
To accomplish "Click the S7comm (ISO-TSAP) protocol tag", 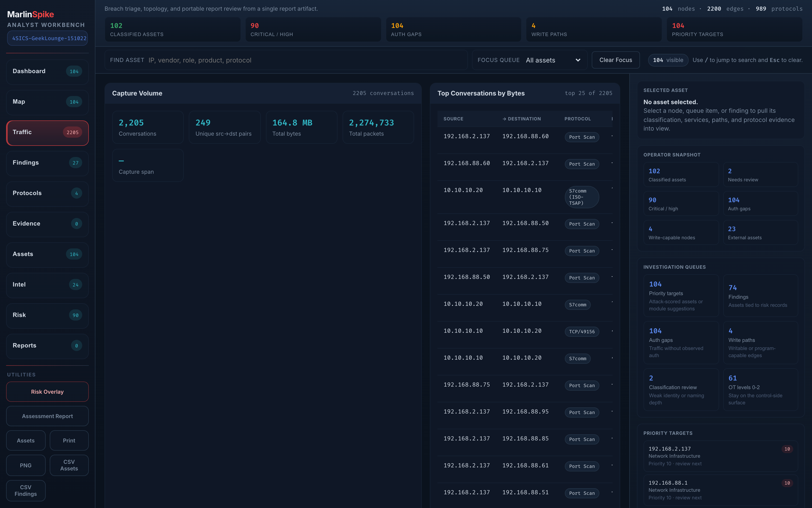I will point(582,197).
